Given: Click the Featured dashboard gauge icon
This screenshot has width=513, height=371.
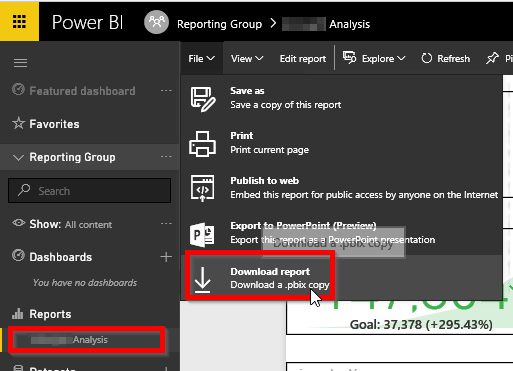Looking at the screenshot, I should coord(18,89).
